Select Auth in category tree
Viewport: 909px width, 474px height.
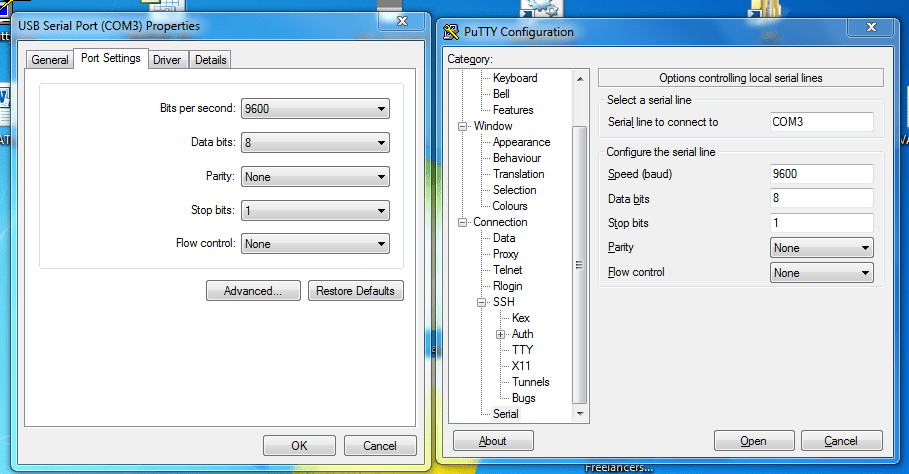(522, 334)
